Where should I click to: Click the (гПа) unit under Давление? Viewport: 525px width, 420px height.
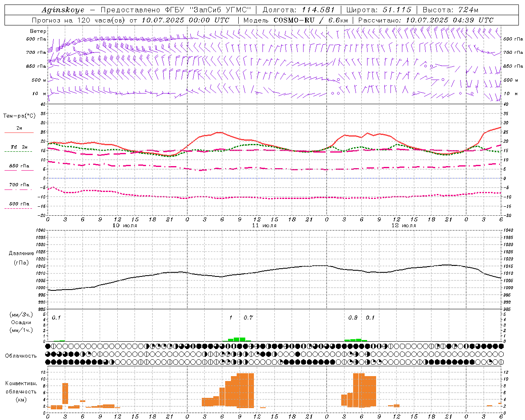pos(21,263)
